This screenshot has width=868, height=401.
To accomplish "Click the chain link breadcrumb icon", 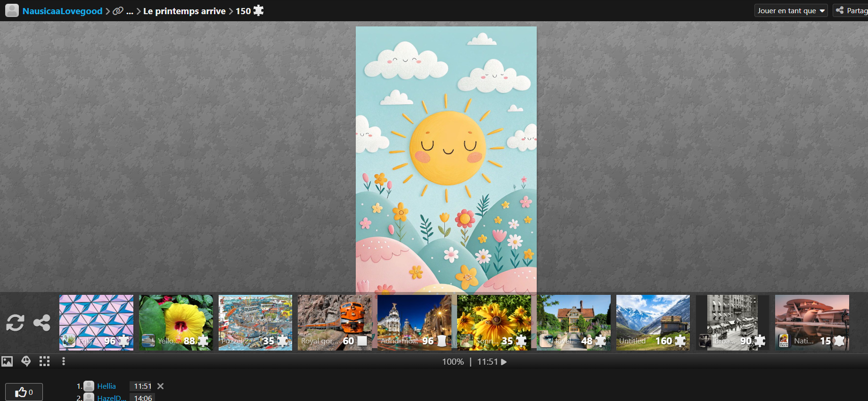I will (118, 11).
